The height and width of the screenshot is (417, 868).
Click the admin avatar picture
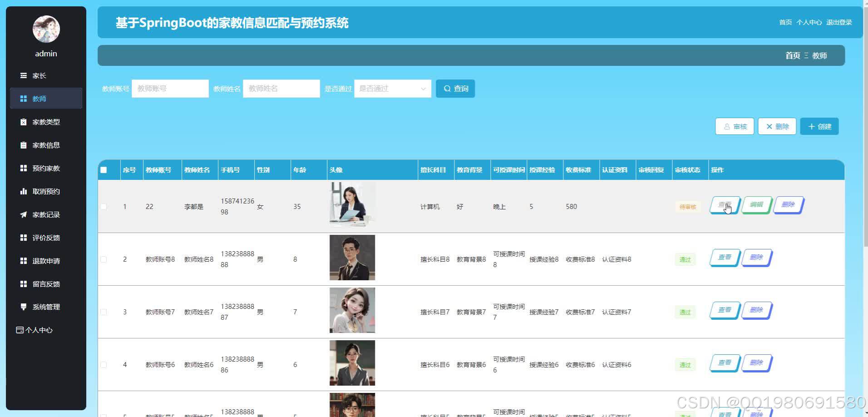pos(46,29)
